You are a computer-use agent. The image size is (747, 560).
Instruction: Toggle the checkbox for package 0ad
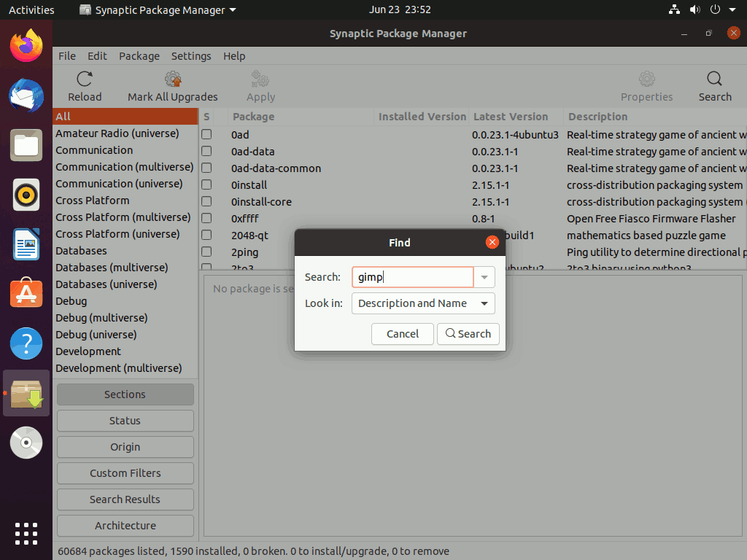tap(206, 135)
